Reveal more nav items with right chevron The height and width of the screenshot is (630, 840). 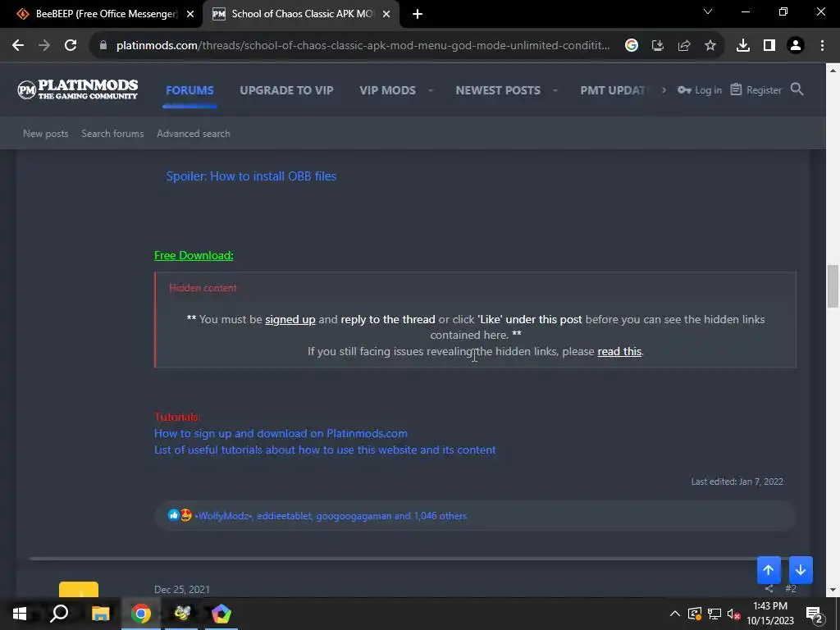[x=664, y=90]
